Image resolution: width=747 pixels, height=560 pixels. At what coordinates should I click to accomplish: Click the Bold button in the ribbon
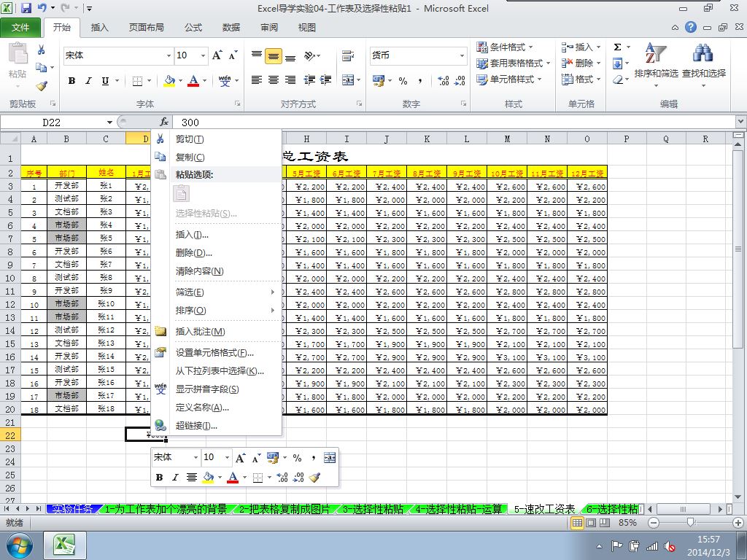(71, 81)
